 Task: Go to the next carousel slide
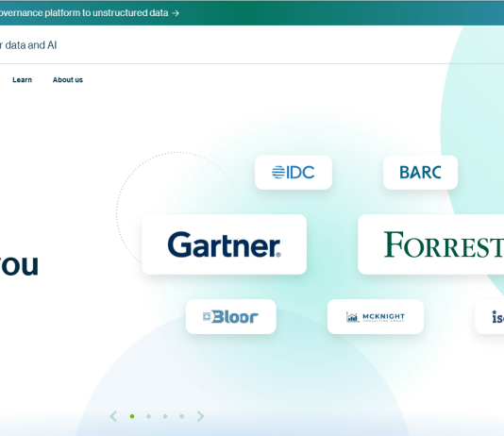pyautogui.click(x=201, y=416)
